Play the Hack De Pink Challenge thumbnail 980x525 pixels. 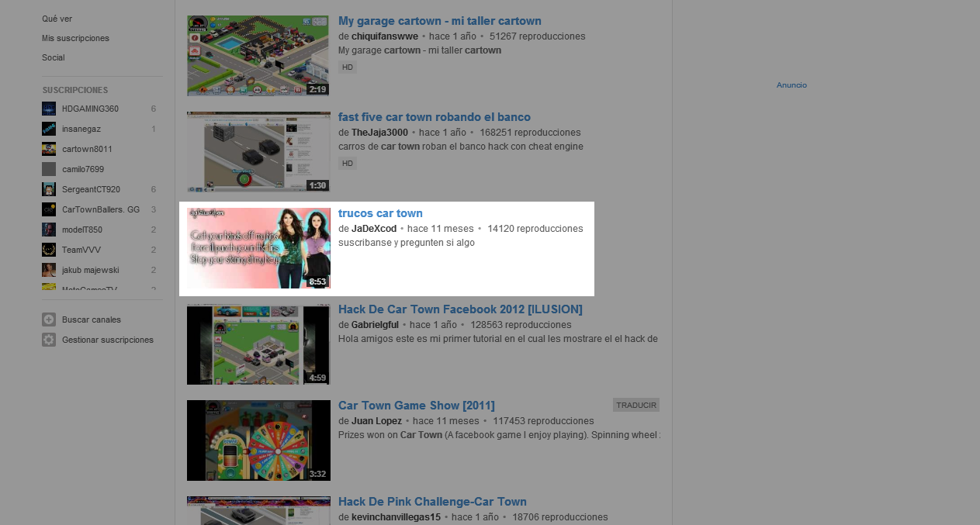258,510
